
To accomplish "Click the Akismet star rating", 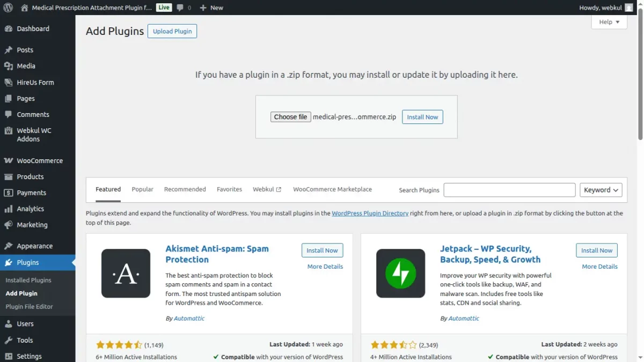I will (x=120, y=344).
